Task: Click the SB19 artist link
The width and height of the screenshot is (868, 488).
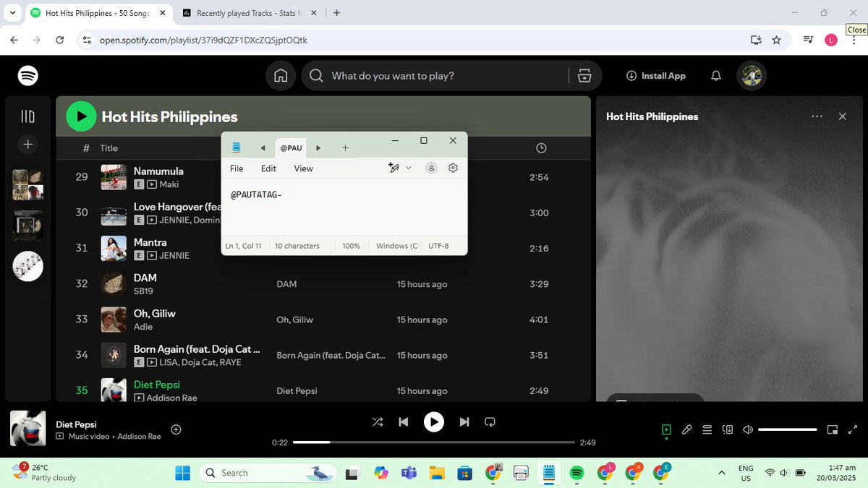Action: pos(143,291)
